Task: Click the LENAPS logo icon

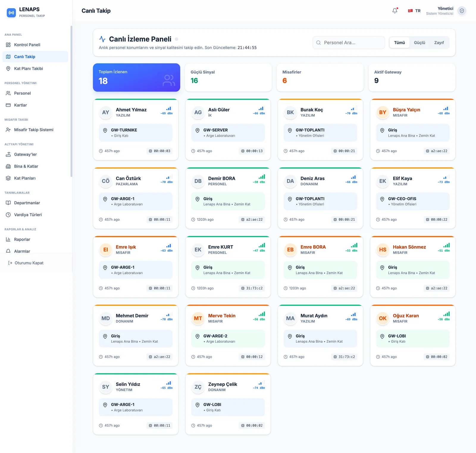Action: click(x=11, y=12)
